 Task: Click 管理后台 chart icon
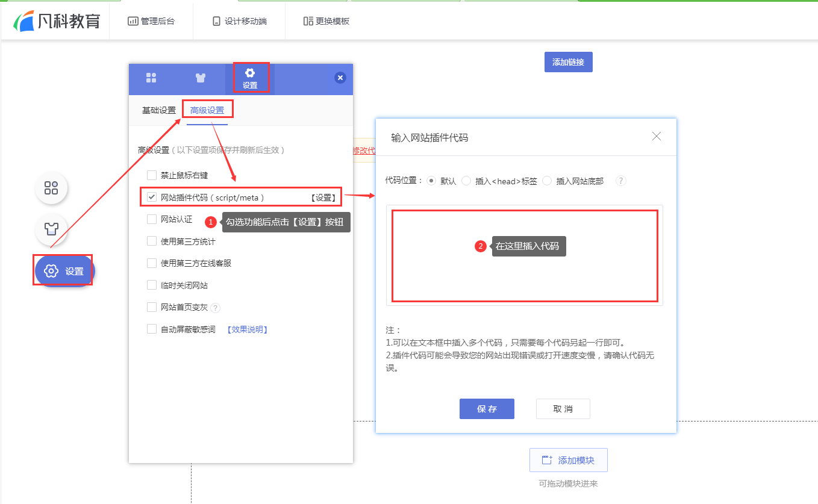tap(133, 21)
